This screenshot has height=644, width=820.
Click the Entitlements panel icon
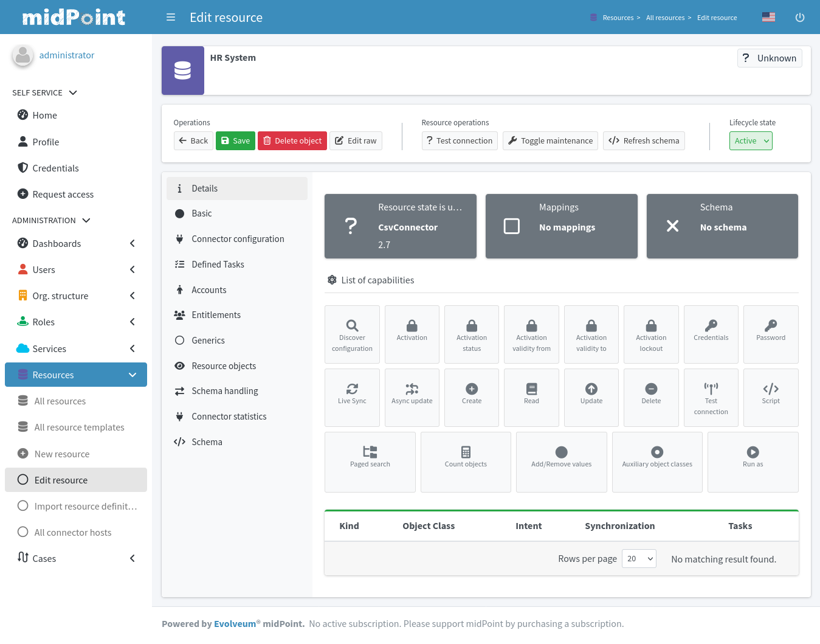coord(179,314)
